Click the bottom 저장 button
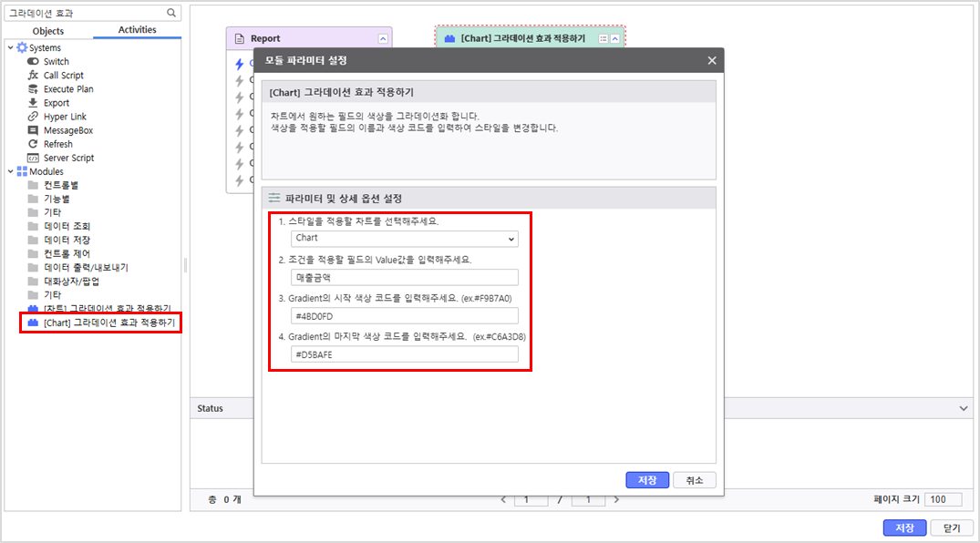The height and width of the screenshot is (543, 980). [904, 528]
